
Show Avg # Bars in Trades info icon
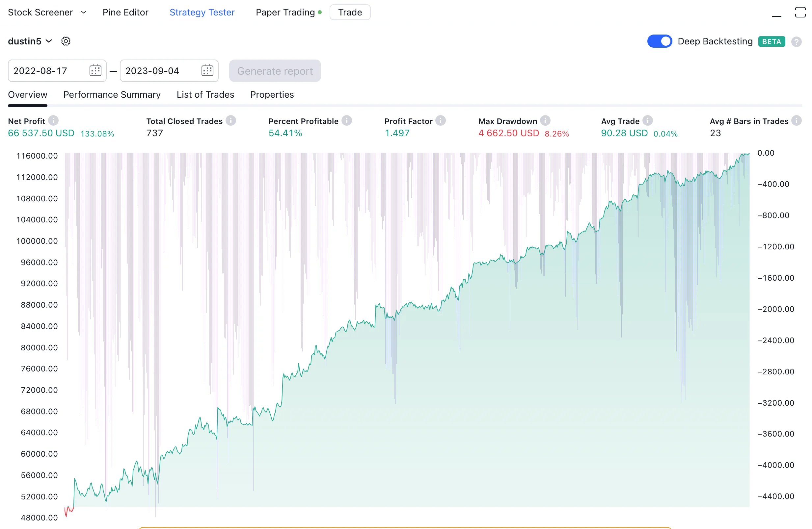point(796,121)
